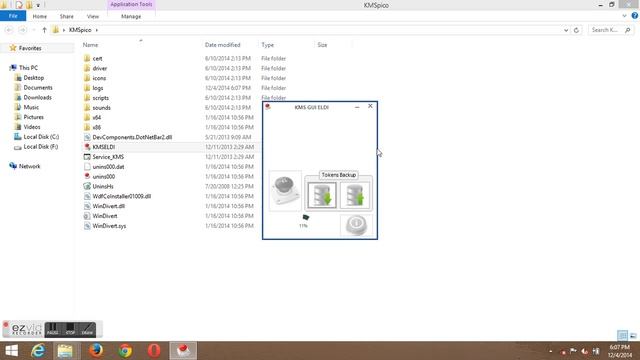Open Videos in the navigation pane
Screen dimensions: 640x360
pyautogui.click(x=32, y=127)
